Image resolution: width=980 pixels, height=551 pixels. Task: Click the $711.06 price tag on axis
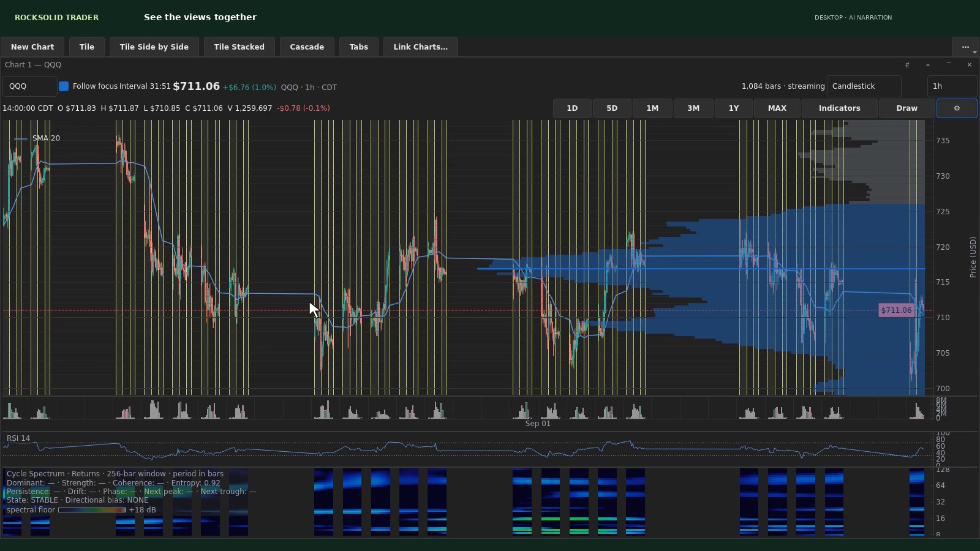click(896, 310)
